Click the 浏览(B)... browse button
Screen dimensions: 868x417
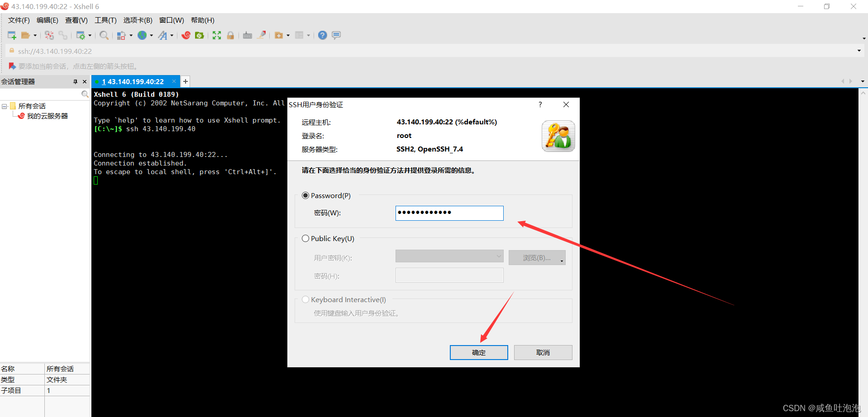click(537, 258)
